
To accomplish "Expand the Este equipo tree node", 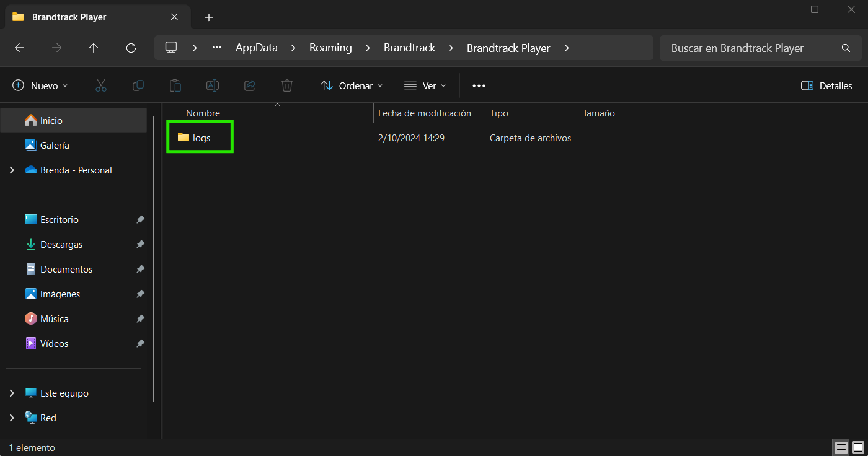I will coord(12,393).
